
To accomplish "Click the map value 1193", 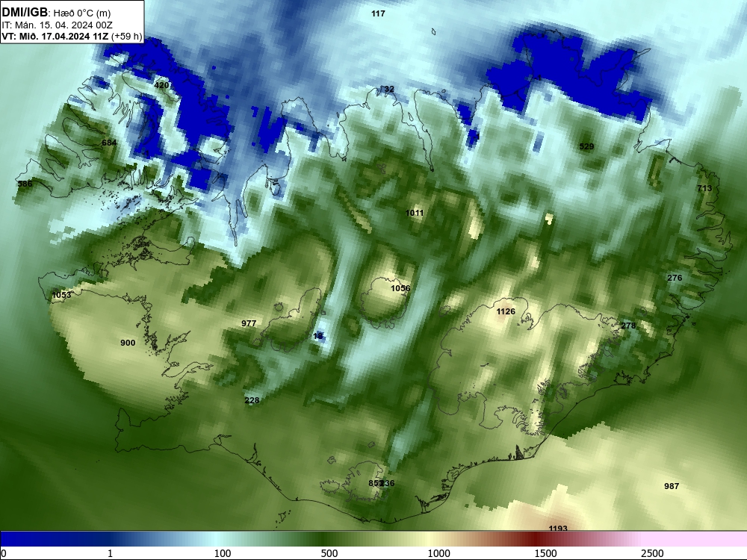I will point(558,529).
